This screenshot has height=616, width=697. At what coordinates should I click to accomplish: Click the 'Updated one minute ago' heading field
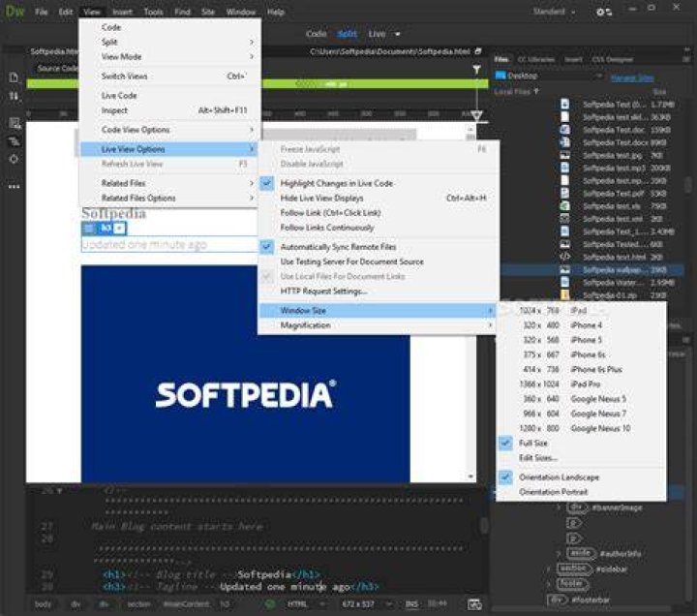(168, 244)
